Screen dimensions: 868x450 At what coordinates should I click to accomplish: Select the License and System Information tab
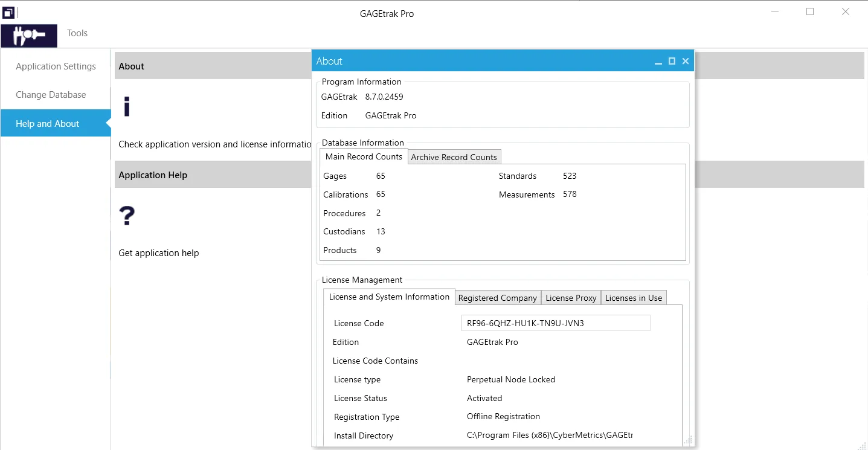389,297
